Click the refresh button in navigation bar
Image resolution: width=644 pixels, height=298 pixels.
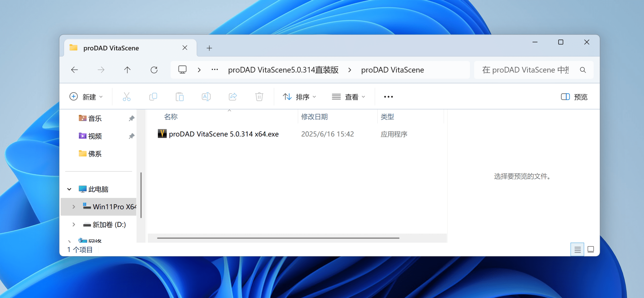[154, 70]
